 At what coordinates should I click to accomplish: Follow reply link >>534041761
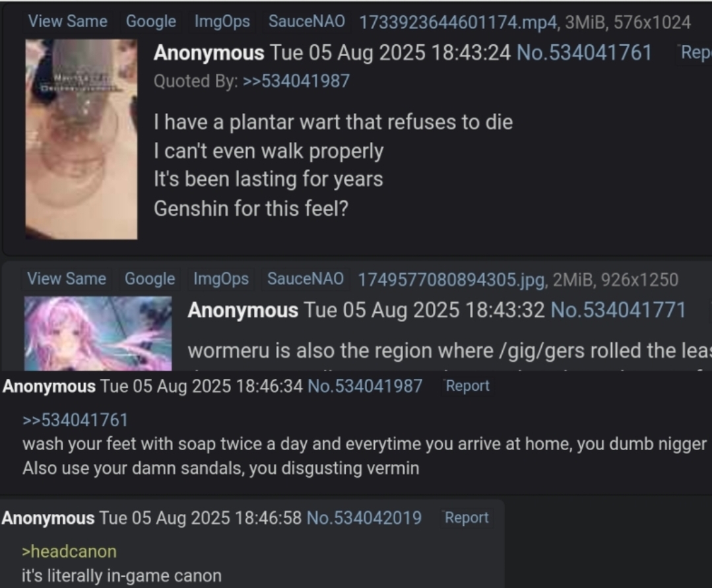pyautogui.click(x=75, y=420)
